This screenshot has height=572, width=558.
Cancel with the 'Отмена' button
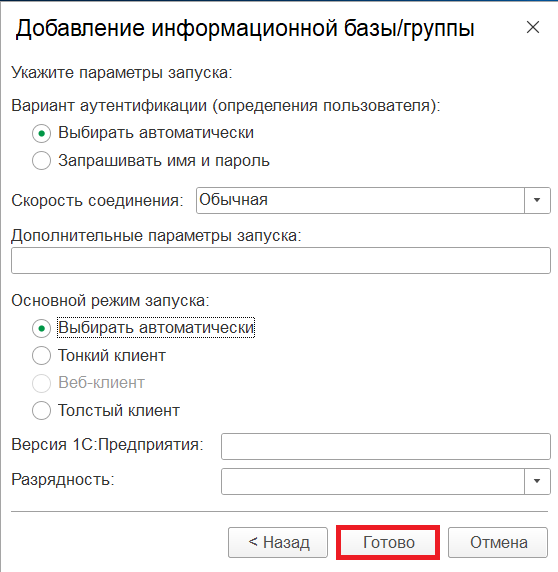point(498,542)
